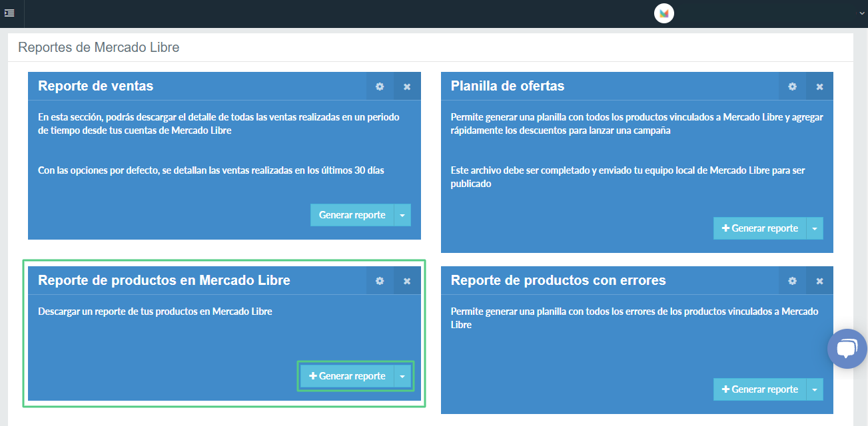Expand dropdown arrow beside Reporte de ventas button

402,215
